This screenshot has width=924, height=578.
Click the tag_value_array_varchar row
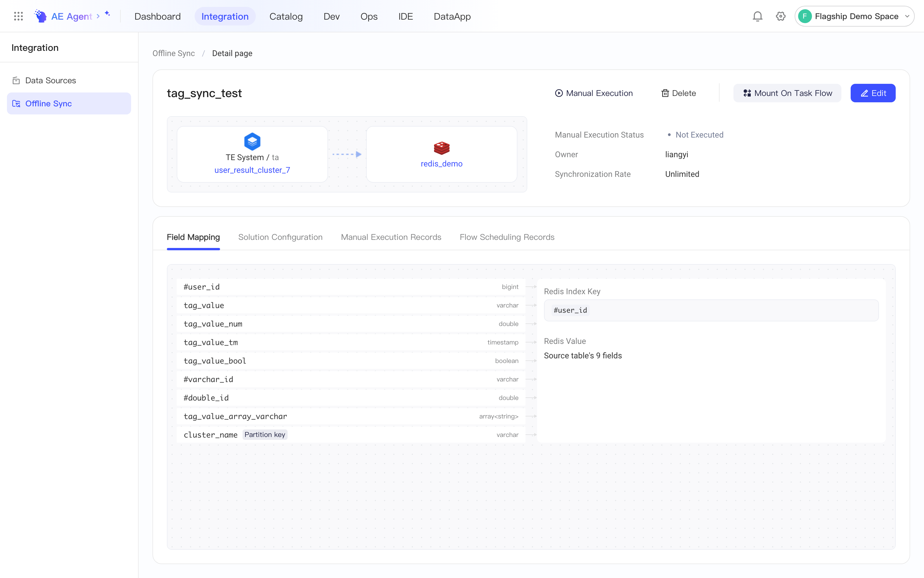point(351,416)
